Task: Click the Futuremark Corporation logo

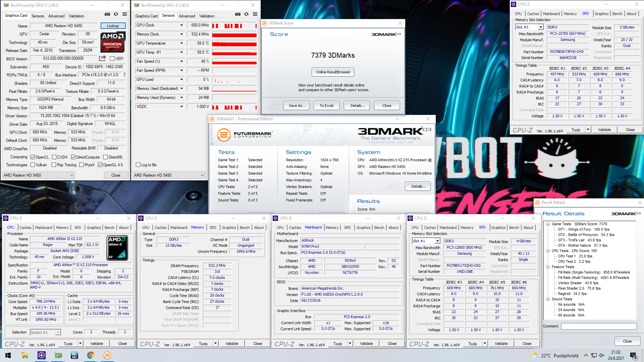Action: [245, 135]
